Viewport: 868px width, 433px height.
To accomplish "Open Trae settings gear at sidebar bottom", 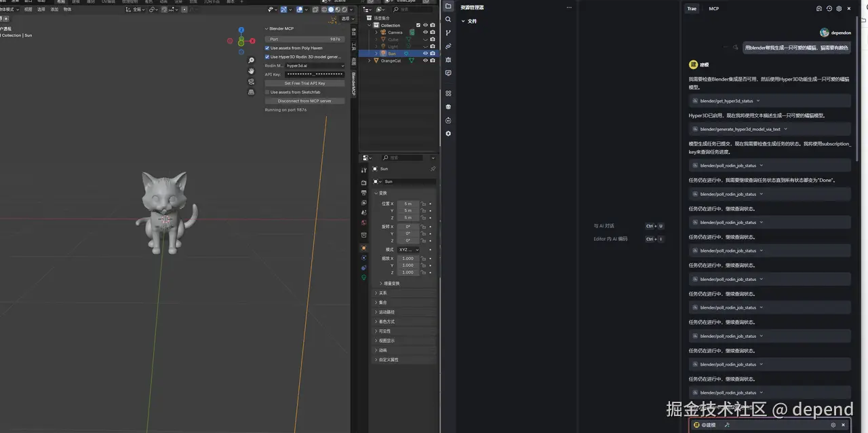I will pyautogui.click(x=448, y=134).
